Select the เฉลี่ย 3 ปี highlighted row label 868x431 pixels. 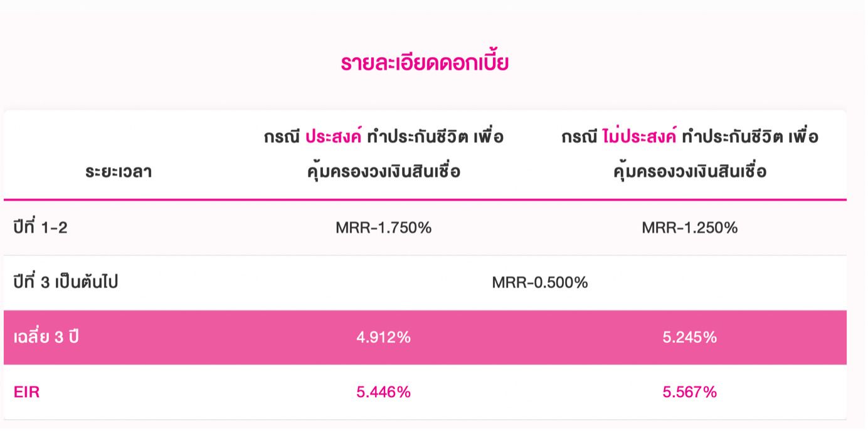coord(46,337)
